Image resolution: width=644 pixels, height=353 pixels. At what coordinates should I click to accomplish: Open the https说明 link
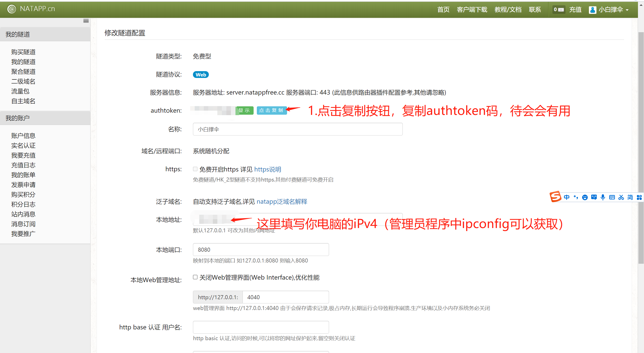[x=268, y=169]
